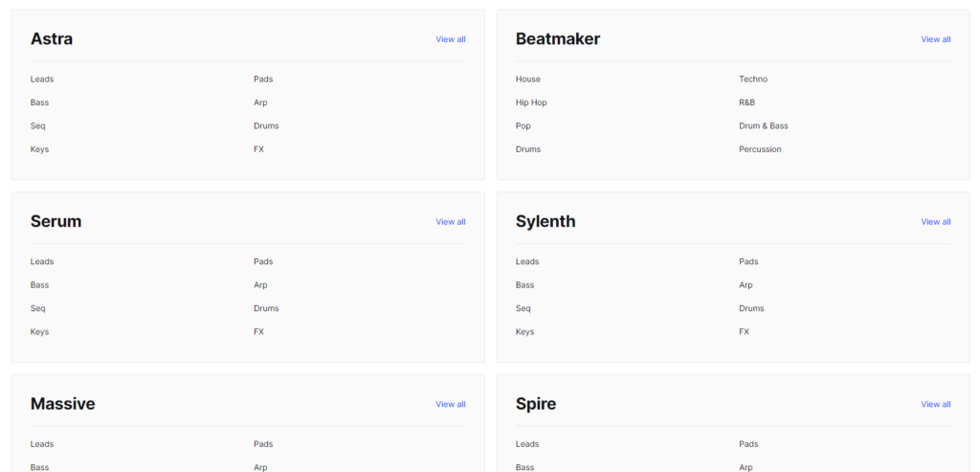Select Drums under Astra
Screen dimensions: 980x472
pos(266,126)
